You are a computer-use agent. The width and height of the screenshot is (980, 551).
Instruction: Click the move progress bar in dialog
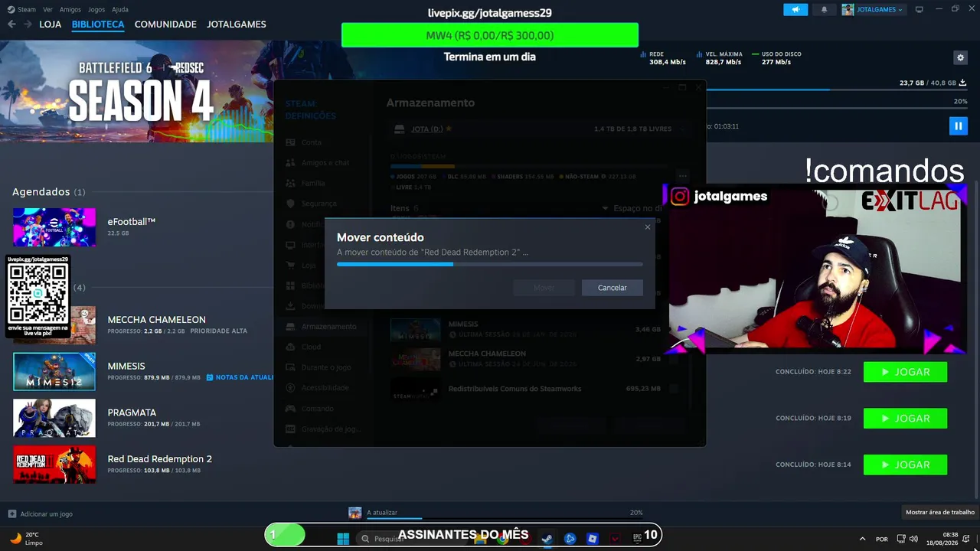(x=490, y=264)
